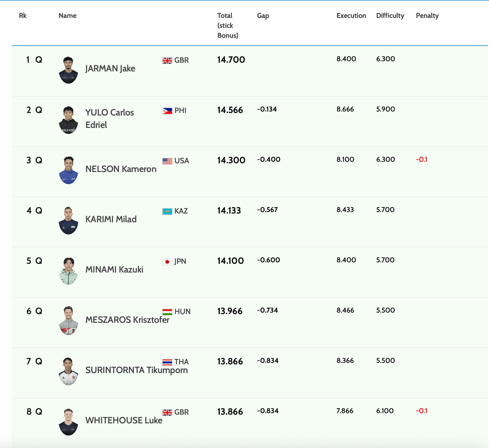The width and height of the screenshot is (489, 448).
Task: Click the Philippines flag icon
Action: pos(167,111)
